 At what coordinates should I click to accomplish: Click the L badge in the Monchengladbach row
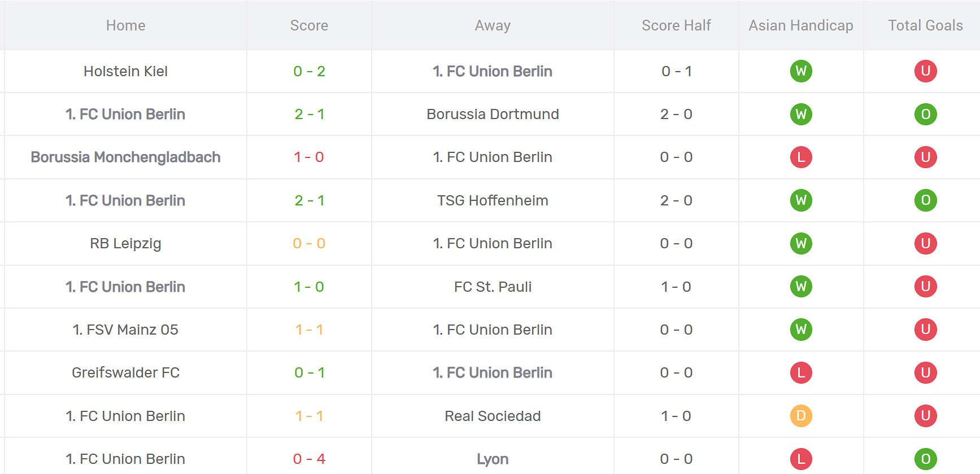[801, 157]
